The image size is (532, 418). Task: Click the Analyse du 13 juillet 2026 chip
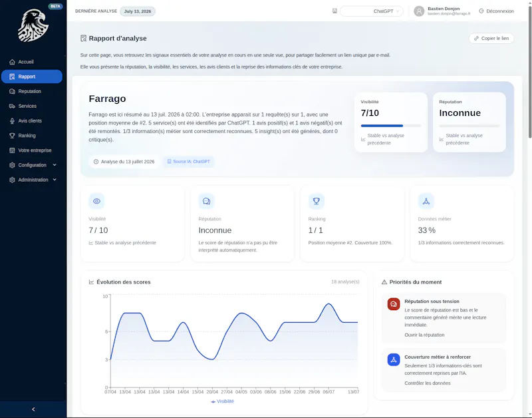point(124,162)
